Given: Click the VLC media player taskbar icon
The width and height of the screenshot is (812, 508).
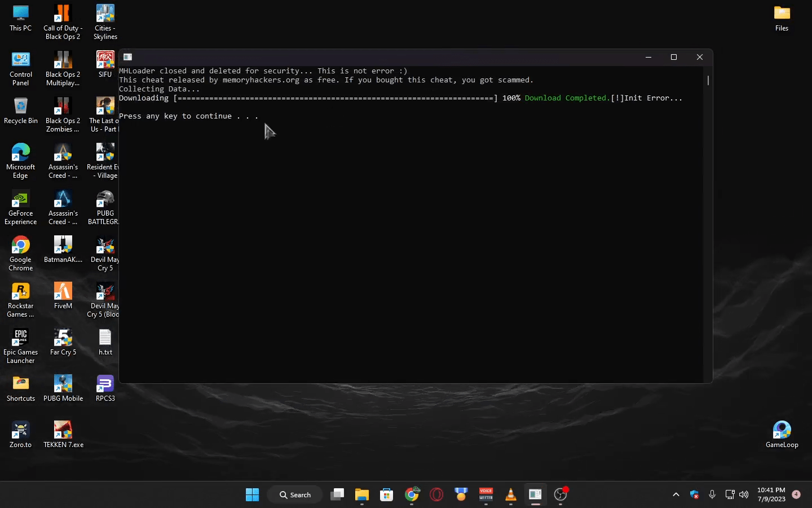Looking at the screenshot, I should pyautogui.click(x=511, y=495).
